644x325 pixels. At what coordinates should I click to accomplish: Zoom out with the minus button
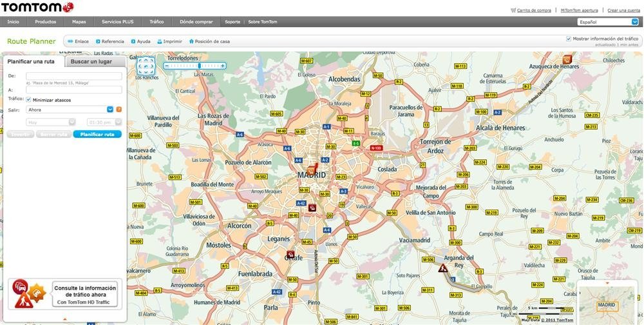click(x=167, y=65)
